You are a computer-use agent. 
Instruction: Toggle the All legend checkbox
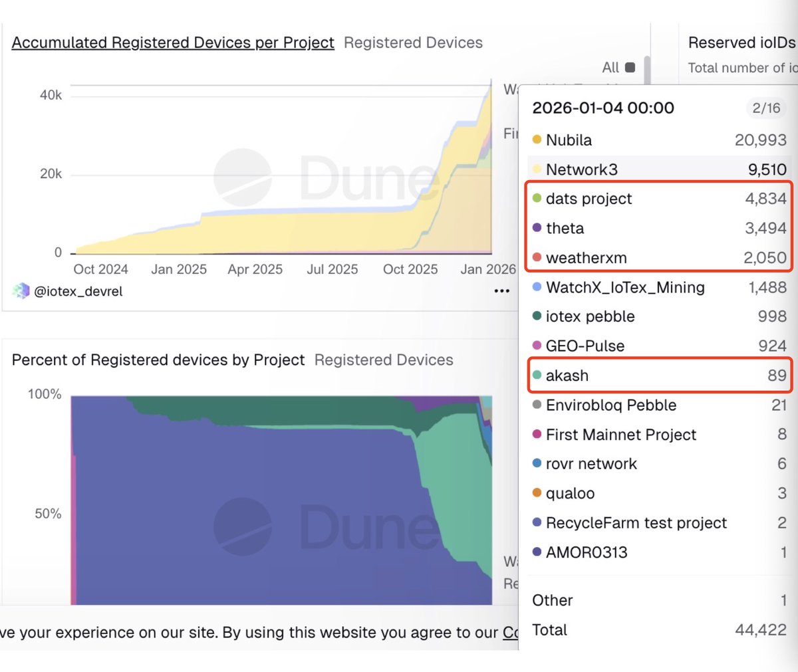[x=630, y=67]
